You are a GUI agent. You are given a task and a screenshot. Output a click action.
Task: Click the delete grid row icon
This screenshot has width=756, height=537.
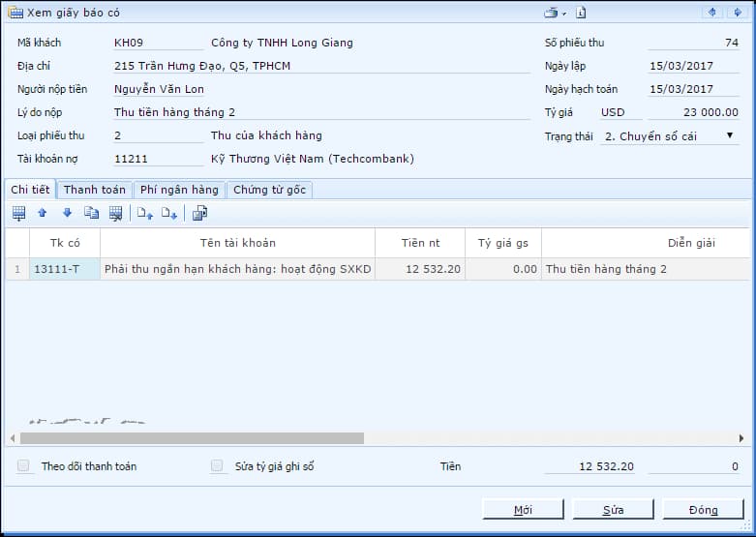[x=116, y=213]
